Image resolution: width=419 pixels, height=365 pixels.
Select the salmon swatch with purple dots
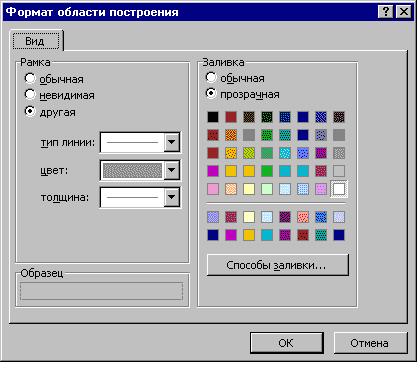[x=303, y=217]
